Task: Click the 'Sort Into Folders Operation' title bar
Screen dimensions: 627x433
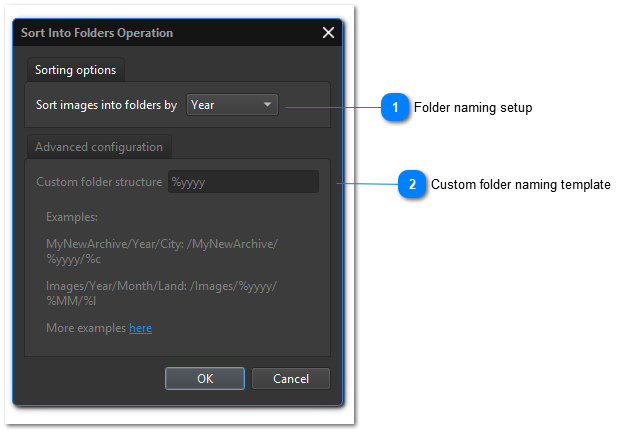Action: [x=97, y=33]
